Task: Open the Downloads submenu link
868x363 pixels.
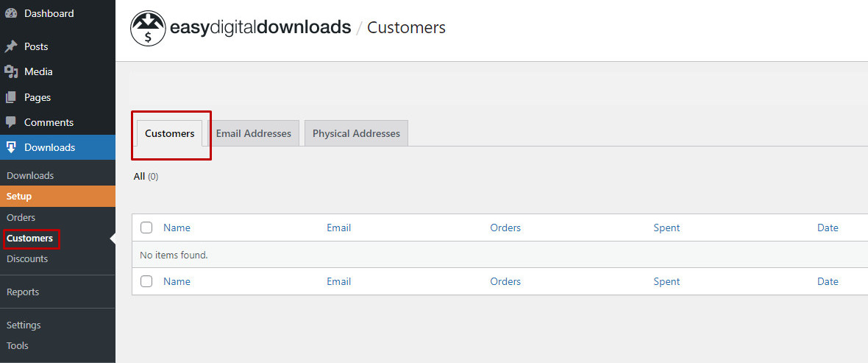Action: pyautogui.click(x=30, y=176)
